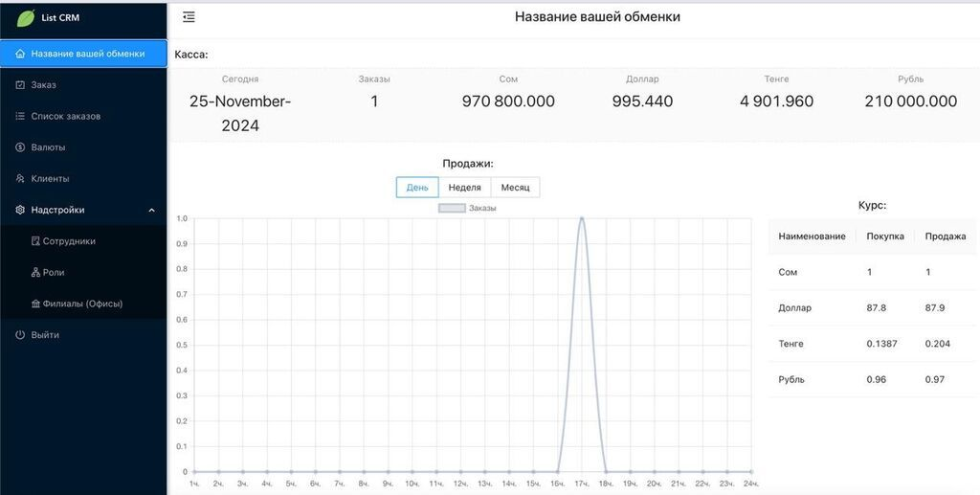Open Роли menu item
Screen dimensions: 980x495
click(54, 273)
